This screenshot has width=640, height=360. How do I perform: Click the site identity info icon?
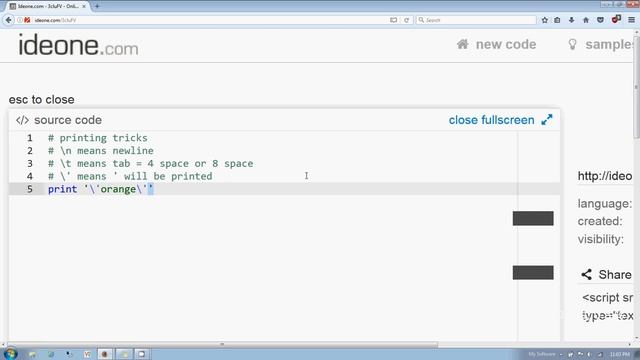pyautogui.click(x=20, y=20)
